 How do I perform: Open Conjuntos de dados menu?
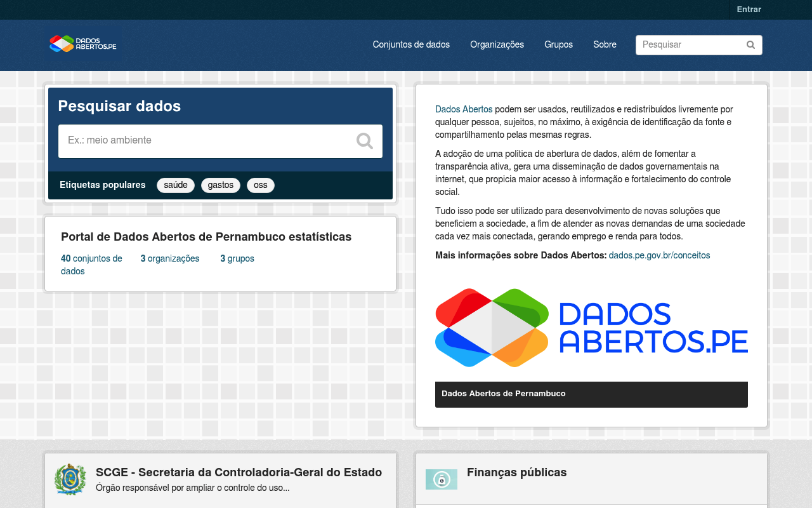pyautogui.click(x=411, y=45)
